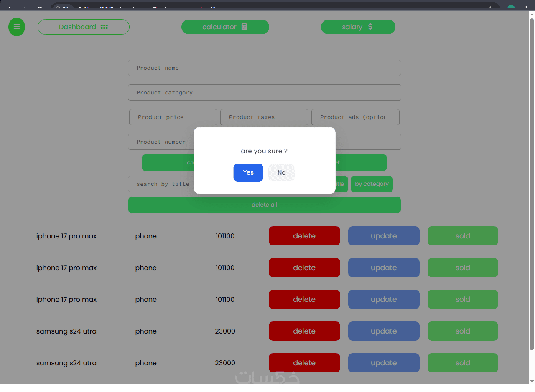The height and width of the screenshot is (392, 535).
Task: Mark second iphone 17 pro max row sold
Action: pos(463,268)
